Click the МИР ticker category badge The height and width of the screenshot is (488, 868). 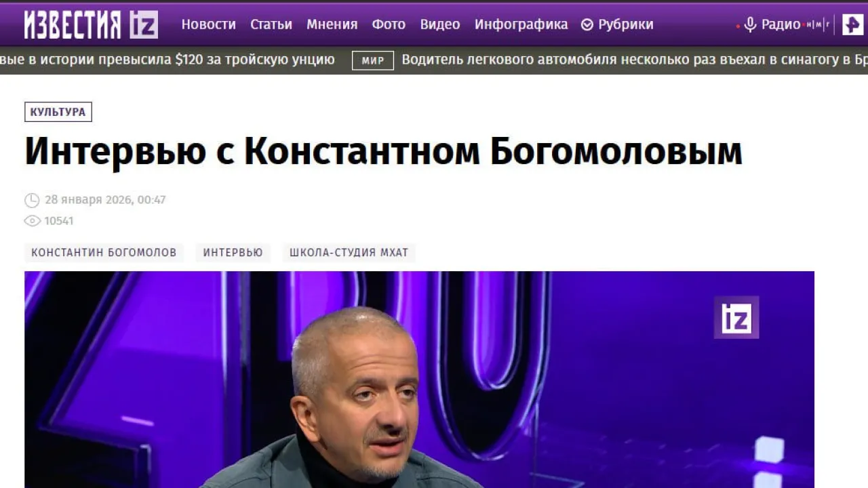pyautogui.click(x=373, y=60)
